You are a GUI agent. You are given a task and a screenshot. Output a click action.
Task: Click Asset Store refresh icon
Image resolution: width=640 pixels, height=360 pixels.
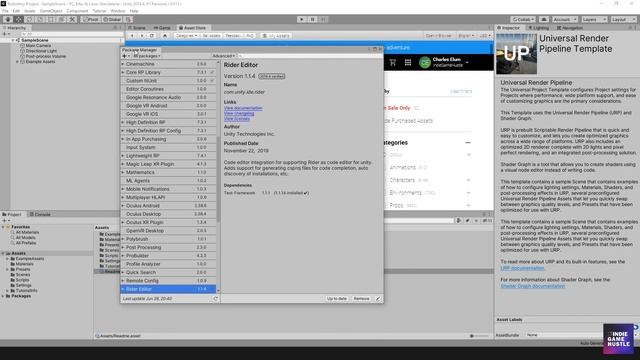point(152,36)
